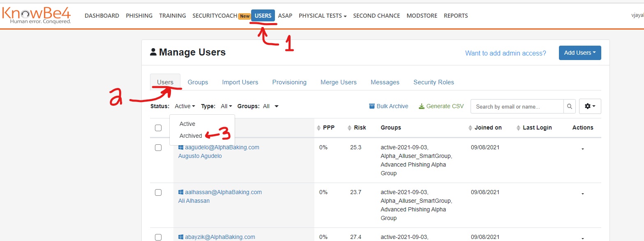Open Actions caret for Ali Alhassan

pos(583,194)
